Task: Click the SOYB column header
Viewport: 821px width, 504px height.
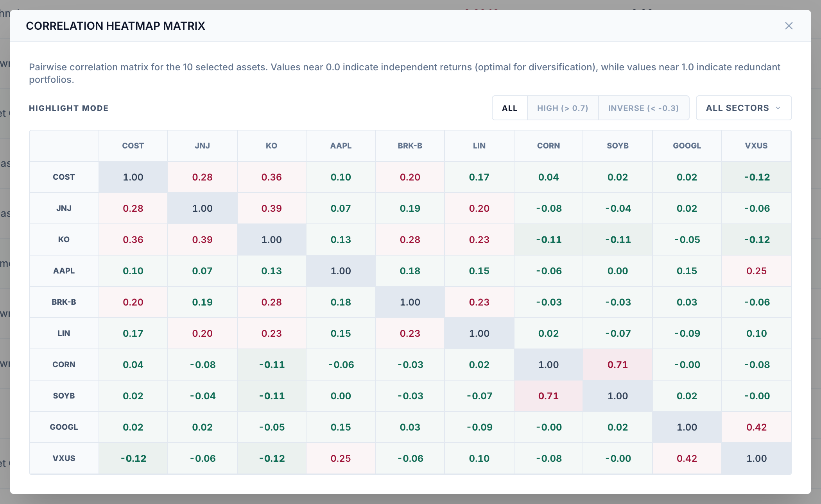Action: pyautogui.click(x=617, y=146)
